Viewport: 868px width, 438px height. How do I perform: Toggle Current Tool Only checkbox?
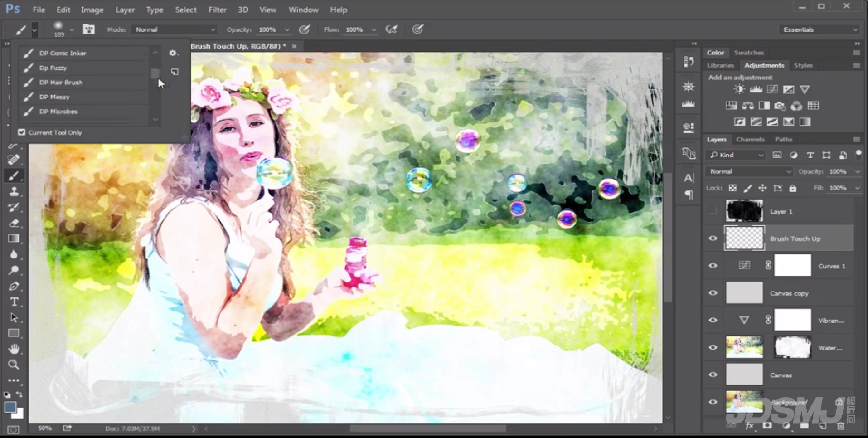(x=22, y=132)
